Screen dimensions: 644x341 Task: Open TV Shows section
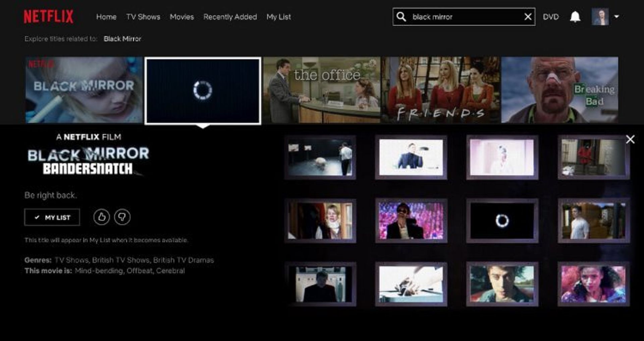point(143,17)
